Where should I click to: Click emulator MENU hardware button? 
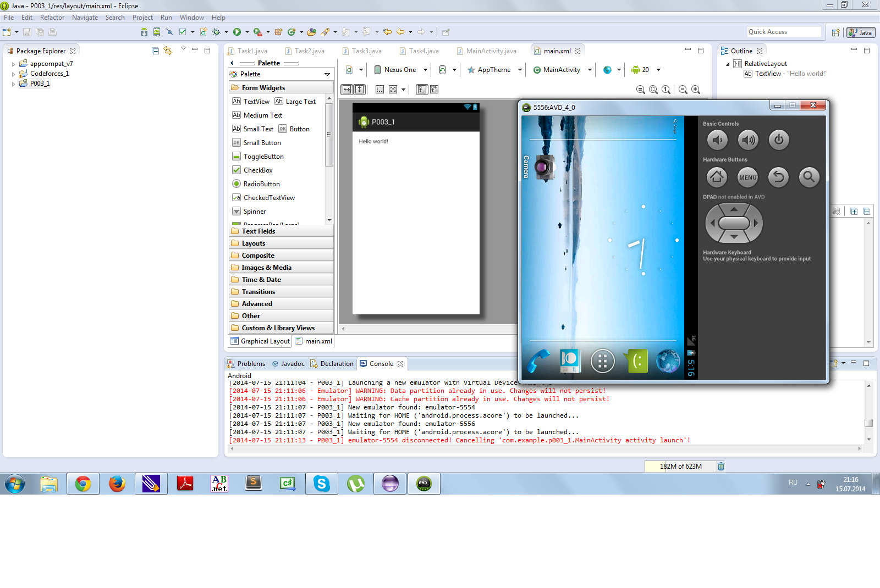click(748, 177)
